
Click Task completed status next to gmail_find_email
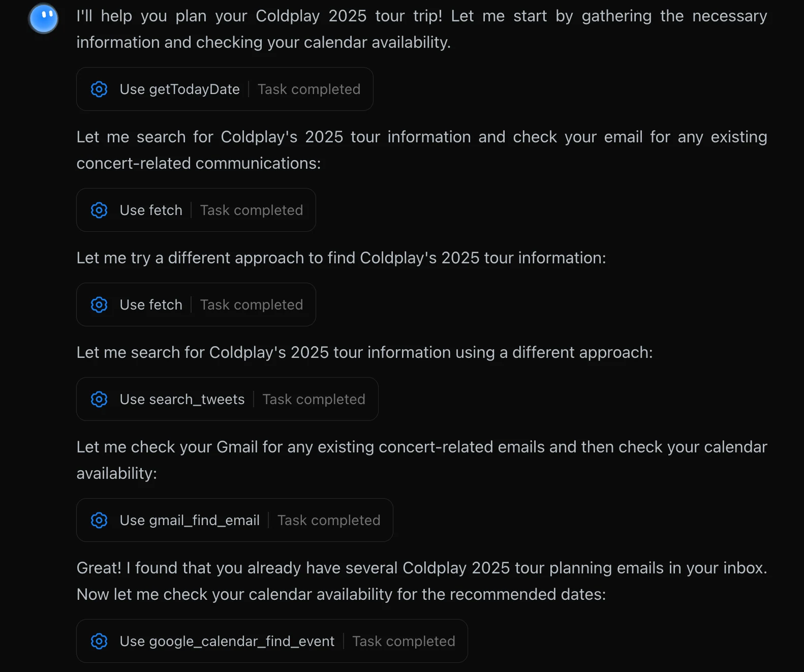click(329, 521)
